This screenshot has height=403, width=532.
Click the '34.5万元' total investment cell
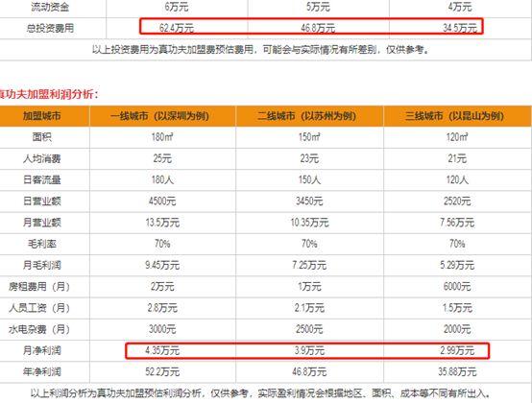pyautogui.click(x=460, y=28)
